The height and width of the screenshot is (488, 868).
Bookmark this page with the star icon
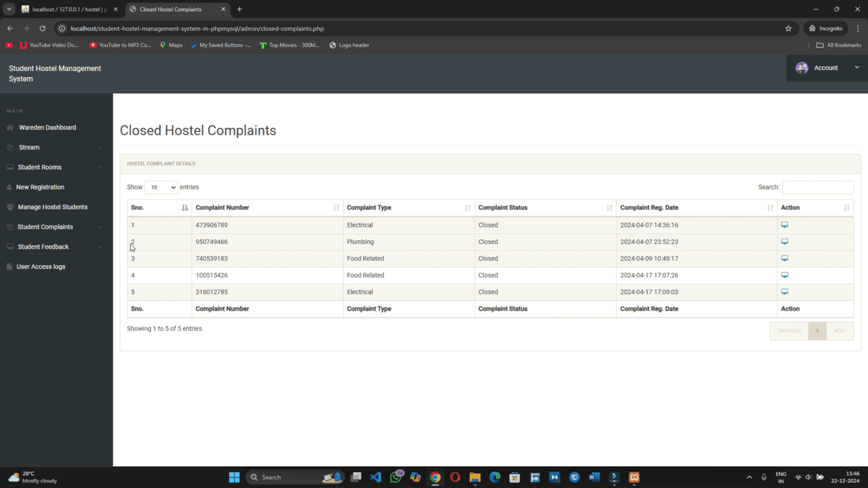click(789, 28)
